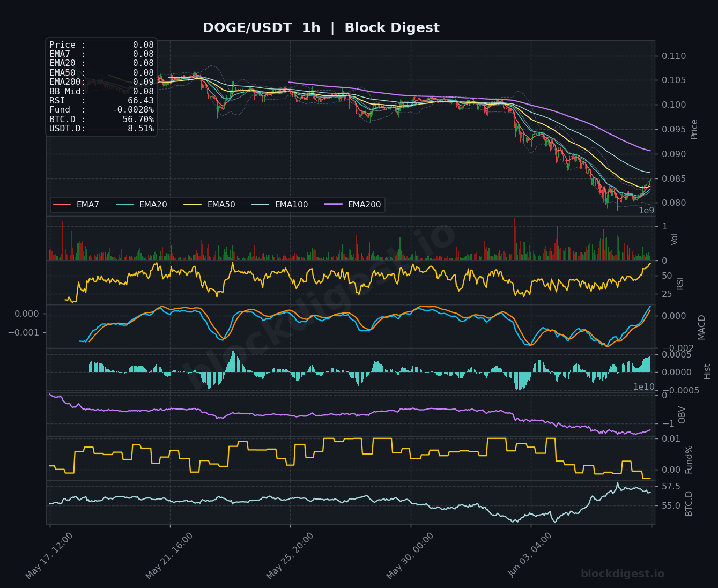
Task: Click the 0.100 price axis label
Action: click(673, 105)
